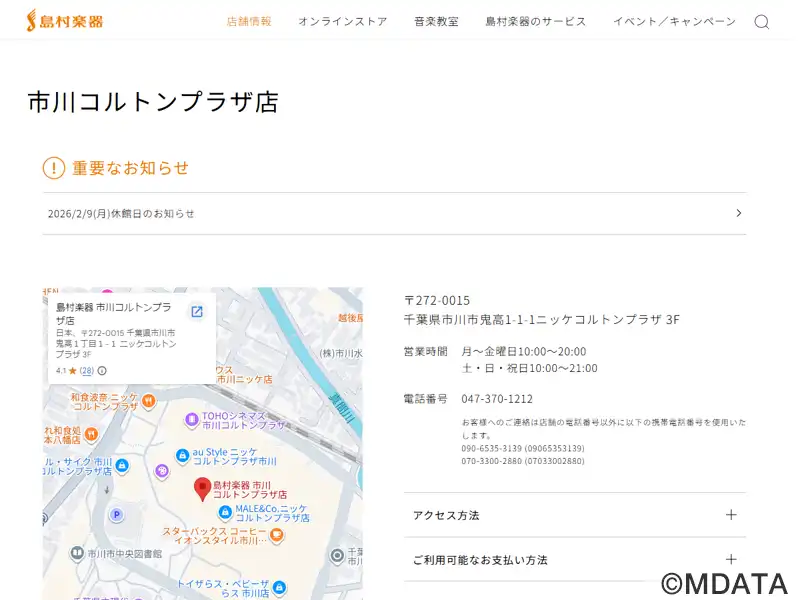Click the 島村楽器 logo in the header
This screenshot has width=800, height=600.
[x=64, y=21]
